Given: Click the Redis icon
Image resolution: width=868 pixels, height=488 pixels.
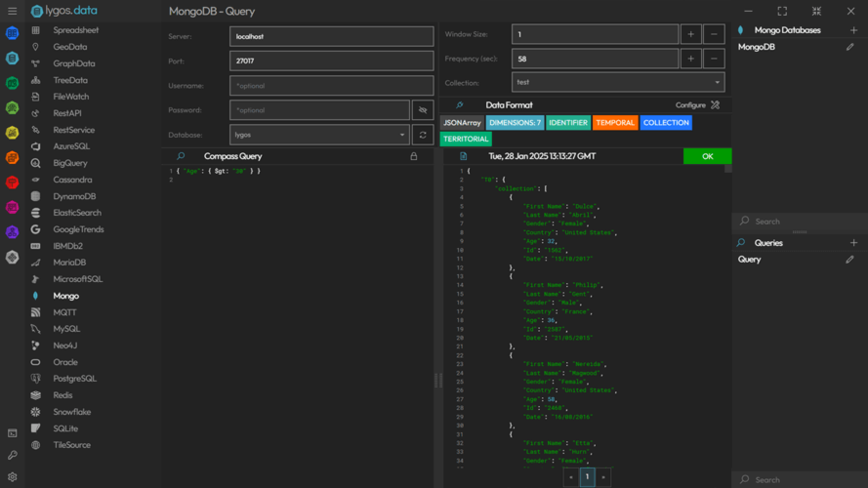Looking at the screenshot, I should pos(35,395).
